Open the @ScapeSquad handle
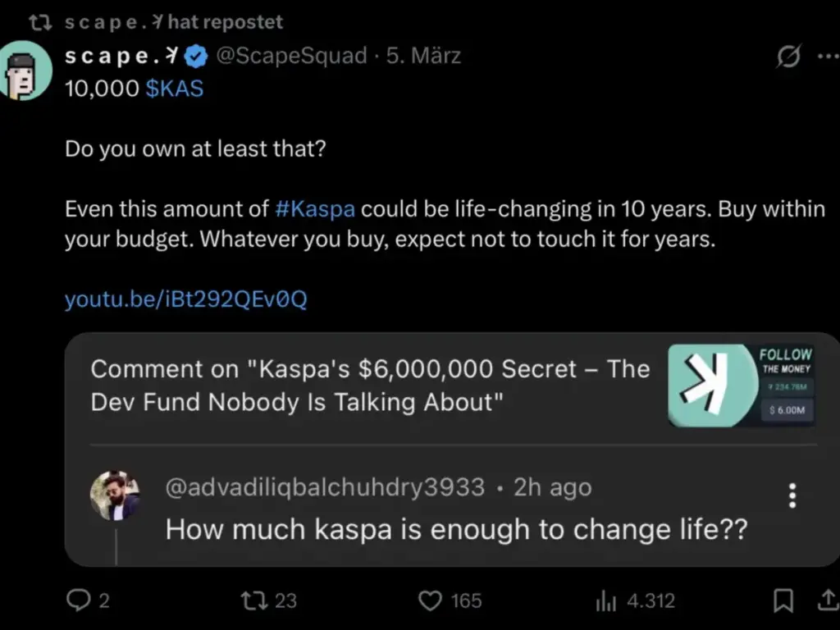 [290, 57]
